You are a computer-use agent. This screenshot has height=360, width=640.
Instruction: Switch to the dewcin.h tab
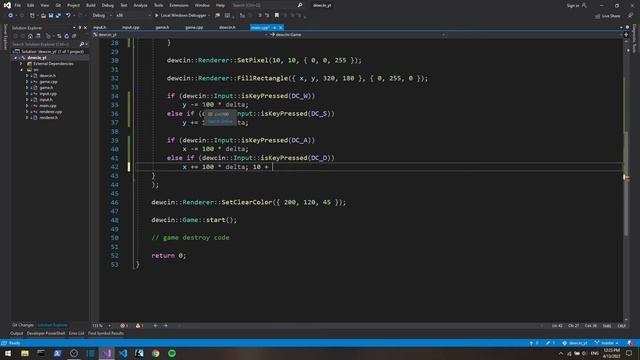227,27
